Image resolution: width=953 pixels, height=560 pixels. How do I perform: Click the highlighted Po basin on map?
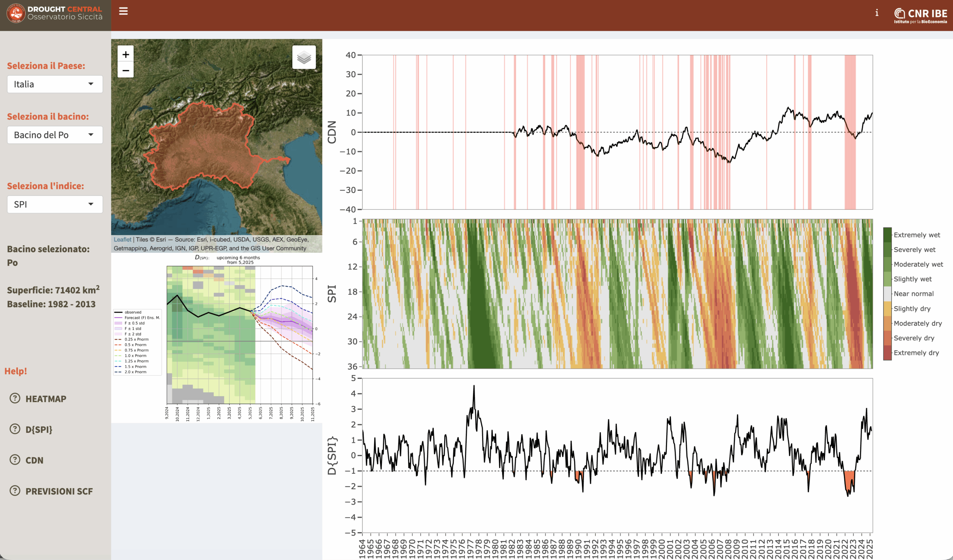(x=204, y=147)
